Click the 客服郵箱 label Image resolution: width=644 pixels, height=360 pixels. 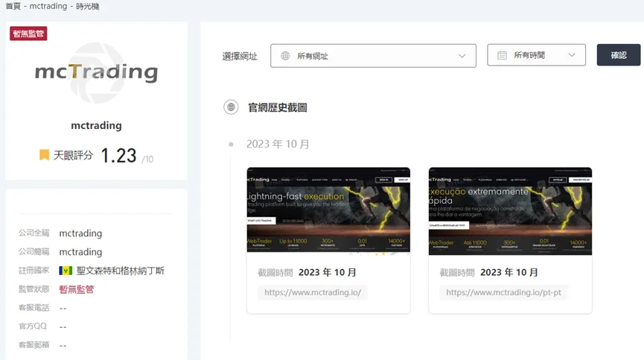tap(34, 345)
